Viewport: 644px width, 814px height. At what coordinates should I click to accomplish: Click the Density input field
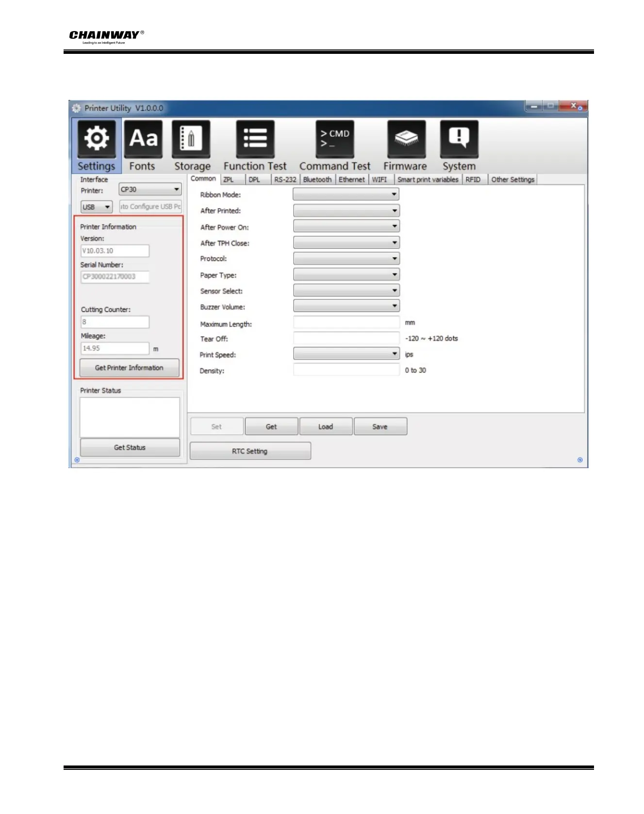346,370
